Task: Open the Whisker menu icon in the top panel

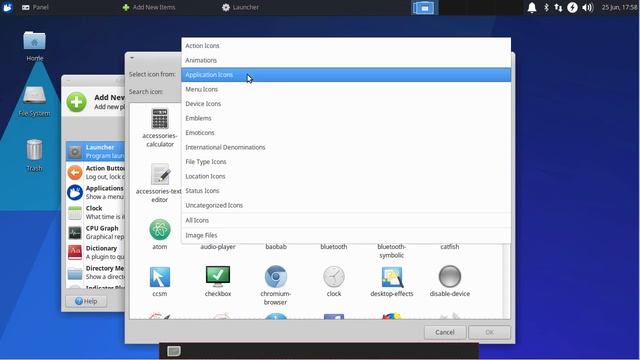Action: tap(7, 7)
